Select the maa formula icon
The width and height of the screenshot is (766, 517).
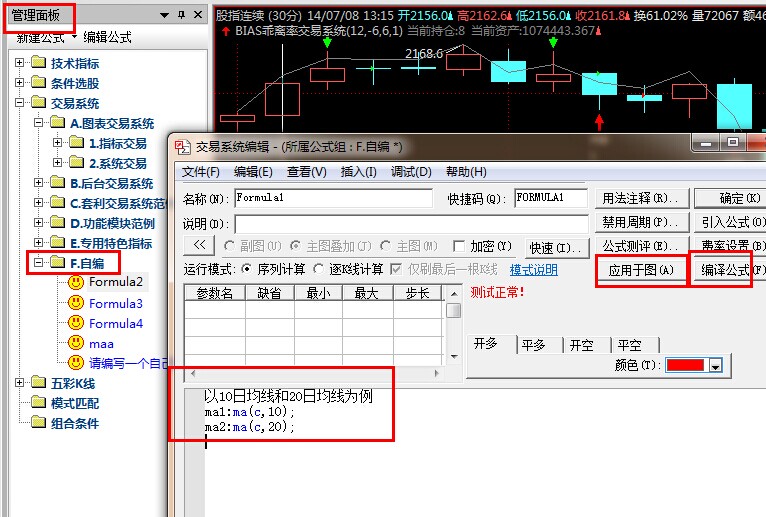tap(76, 343)
